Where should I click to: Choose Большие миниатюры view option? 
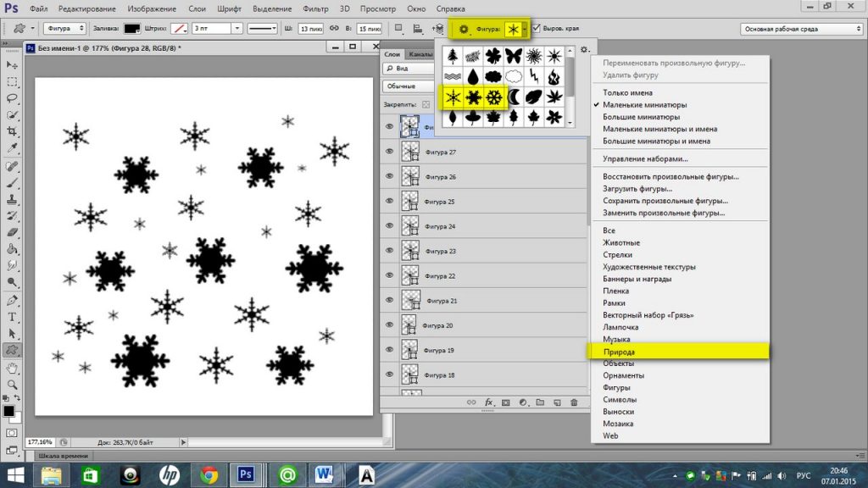[x=641, y=117]
